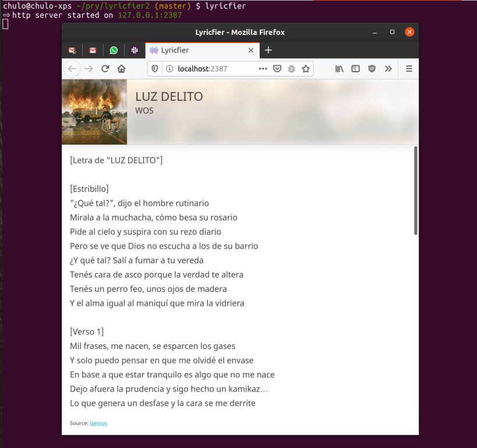Select the Lyricfier tab
The image size is (477, 448).
coord(202,50)
